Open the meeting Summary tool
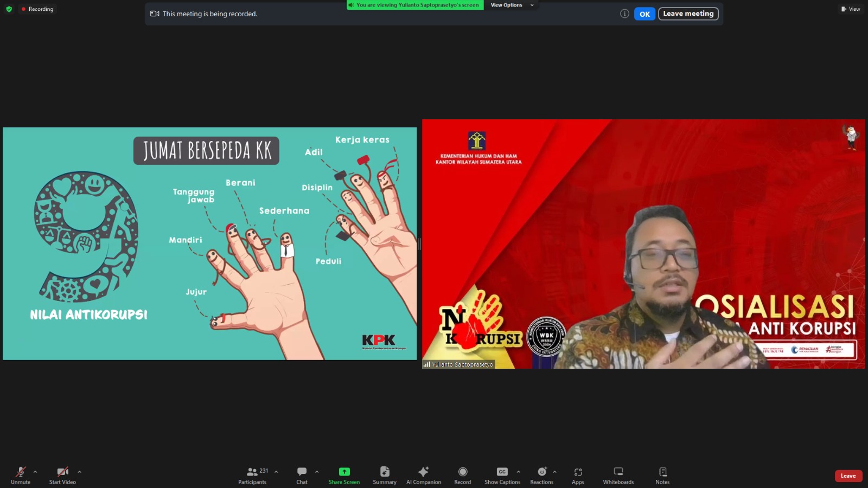Screen dimensions: 868x488 coord(385,475)
